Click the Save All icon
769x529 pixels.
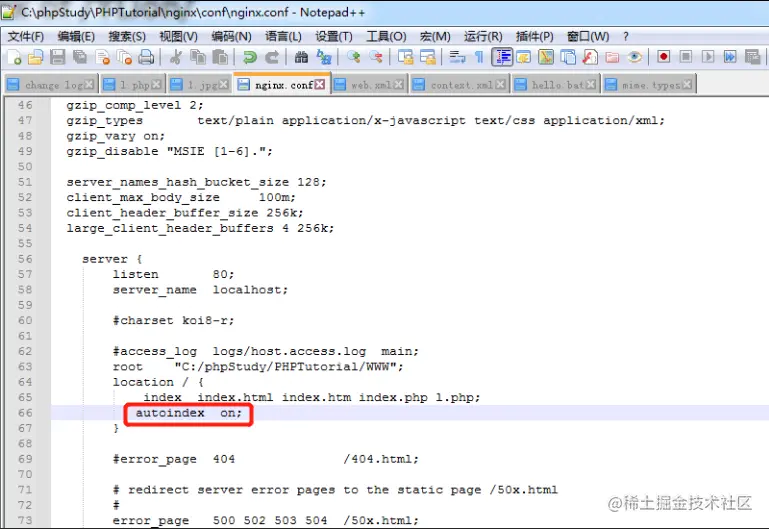click(x=80, y=57)
